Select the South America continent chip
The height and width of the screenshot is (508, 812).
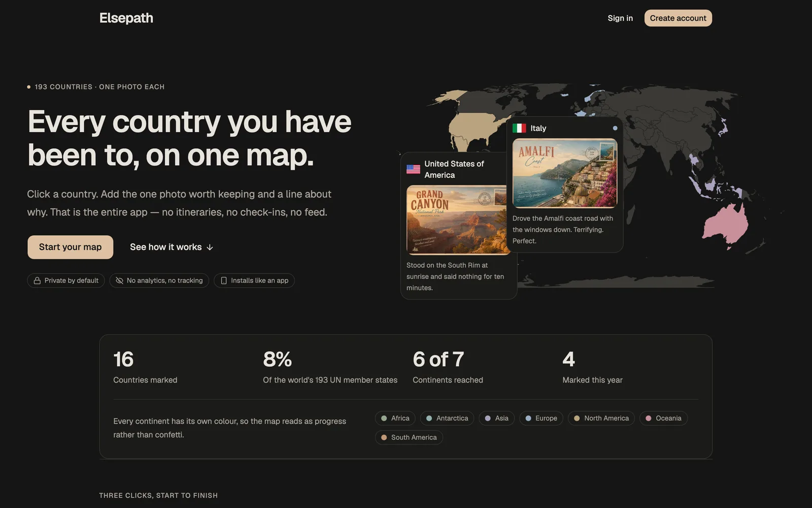pyautogui.click(x=409, y=437)
